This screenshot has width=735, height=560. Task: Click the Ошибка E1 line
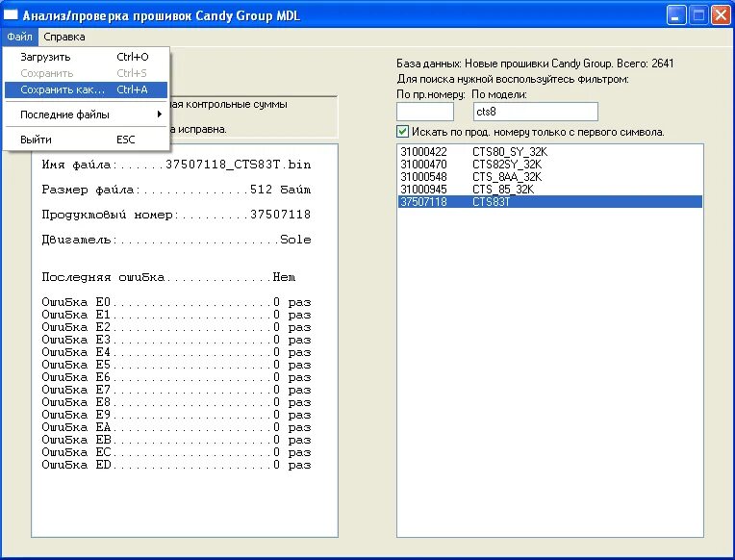(176, 315)
